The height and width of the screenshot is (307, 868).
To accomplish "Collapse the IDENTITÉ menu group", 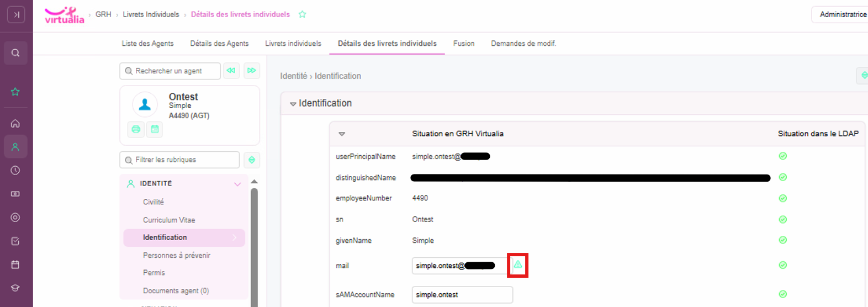I will tap(237, 184).
